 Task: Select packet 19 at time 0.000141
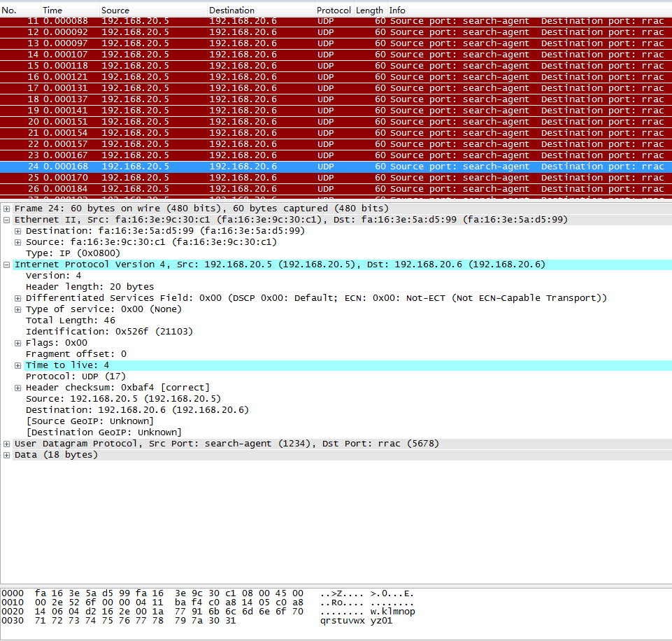[x=336, y=110]
